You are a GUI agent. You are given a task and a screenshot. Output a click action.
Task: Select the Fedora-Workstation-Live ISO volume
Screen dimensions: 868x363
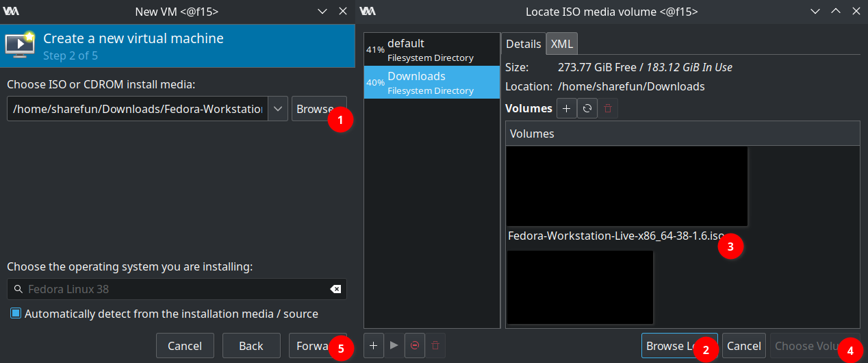[x=615, y=236]
